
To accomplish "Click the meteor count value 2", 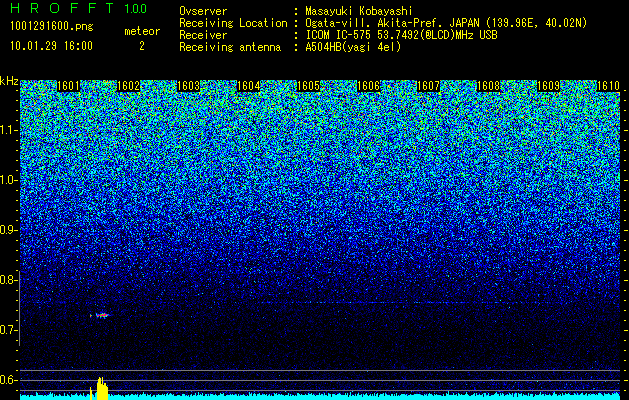I will coord(142,46).
